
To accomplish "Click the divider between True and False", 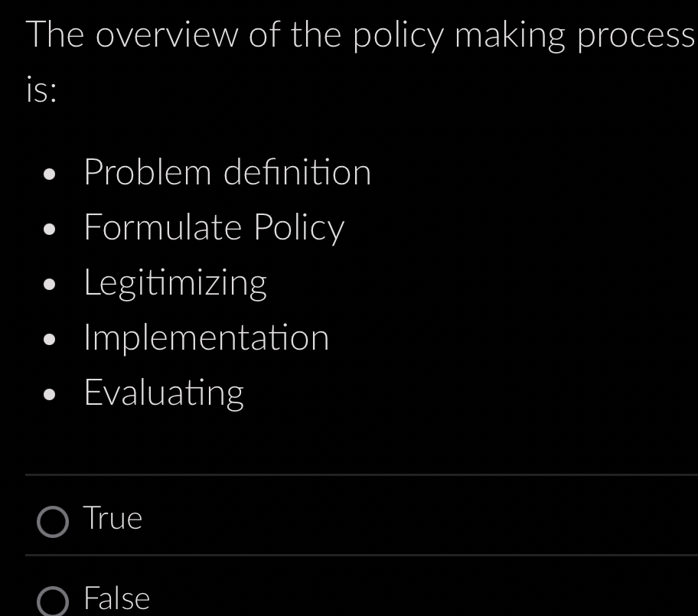I will 349,556.
